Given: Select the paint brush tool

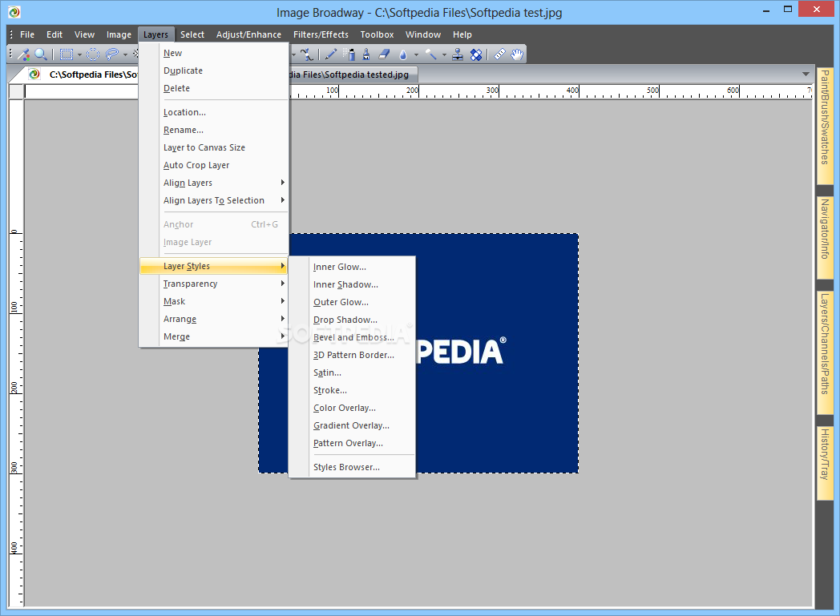Looking at the screenshot, I should pyautogui.click(x=366, y=54).
